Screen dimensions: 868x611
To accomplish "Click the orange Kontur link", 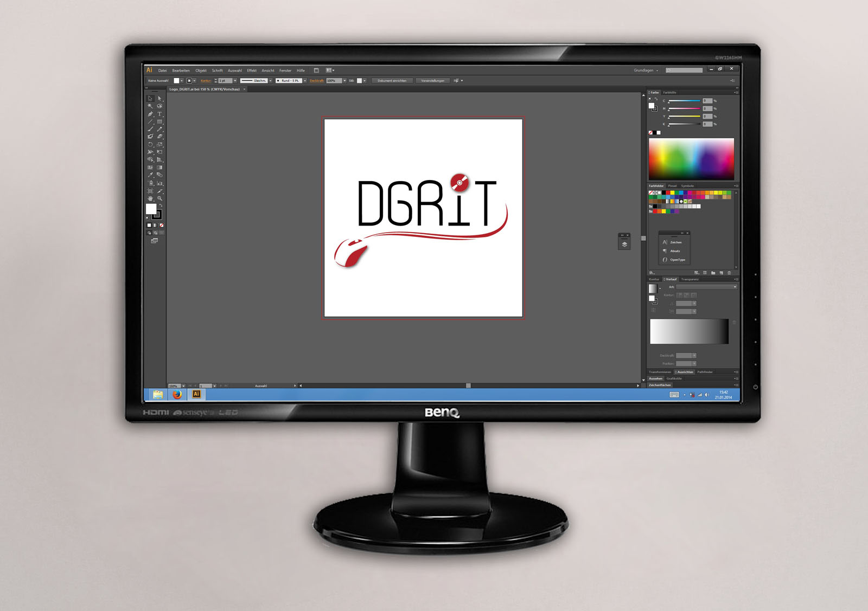I will [x=206, y=81].
